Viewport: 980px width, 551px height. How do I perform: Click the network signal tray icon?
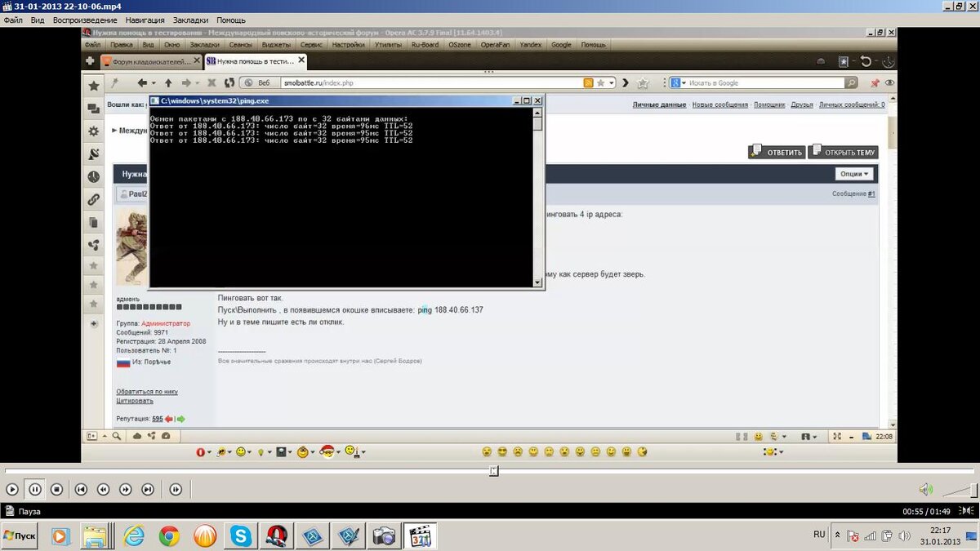pyautogui.click(x=869, y=536)
